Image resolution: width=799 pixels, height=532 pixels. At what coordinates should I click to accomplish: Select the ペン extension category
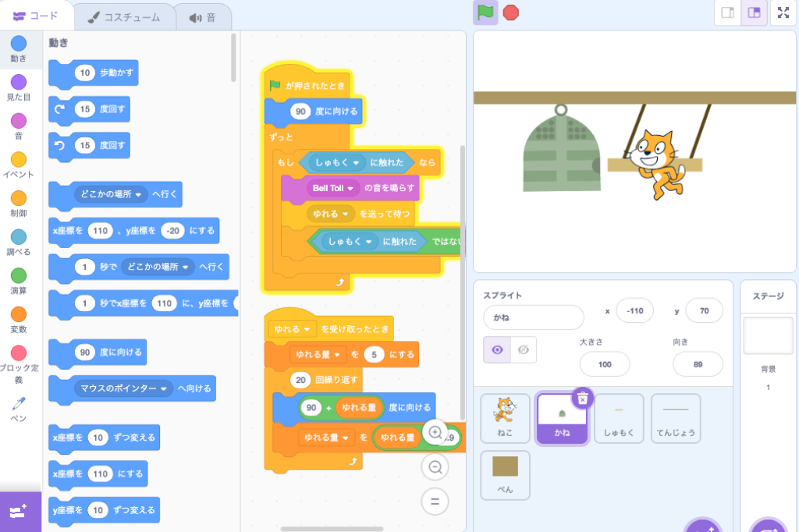click(x=19, y=409)
